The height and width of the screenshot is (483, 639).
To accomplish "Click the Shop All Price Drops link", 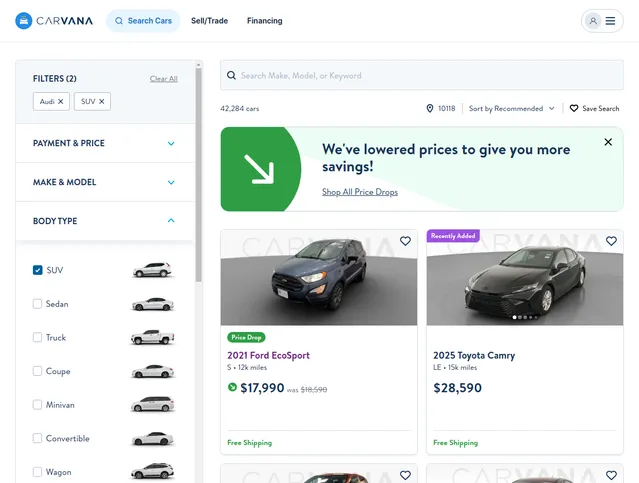I will [x=360, y=192].
